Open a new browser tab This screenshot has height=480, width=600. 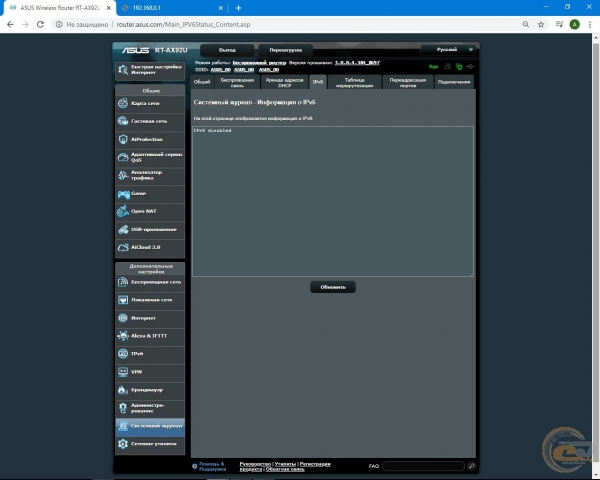[238, 7]
